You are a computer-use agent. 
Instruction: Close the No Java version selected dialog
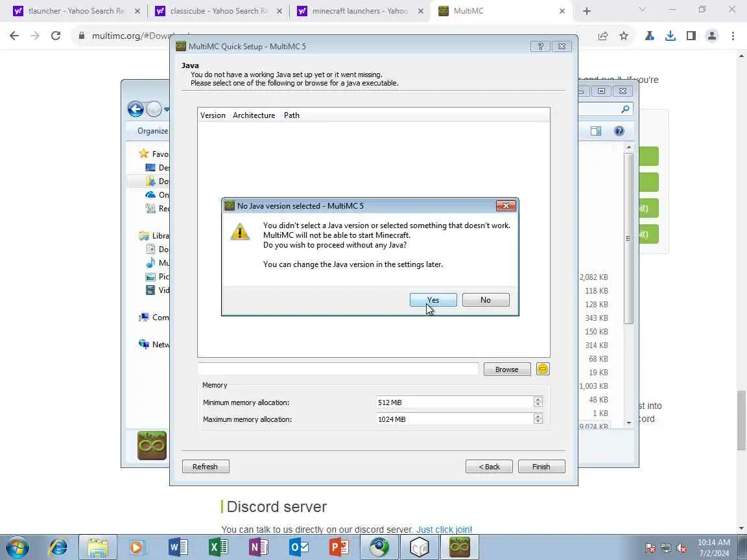point(506,205)
